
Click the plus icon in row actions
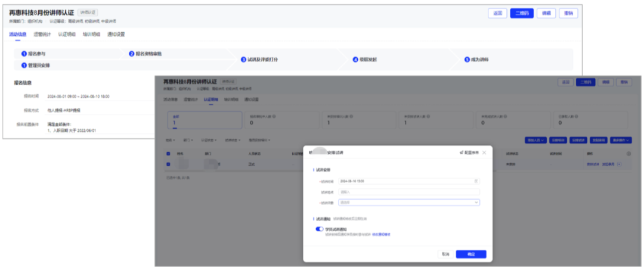coord(620,164)
